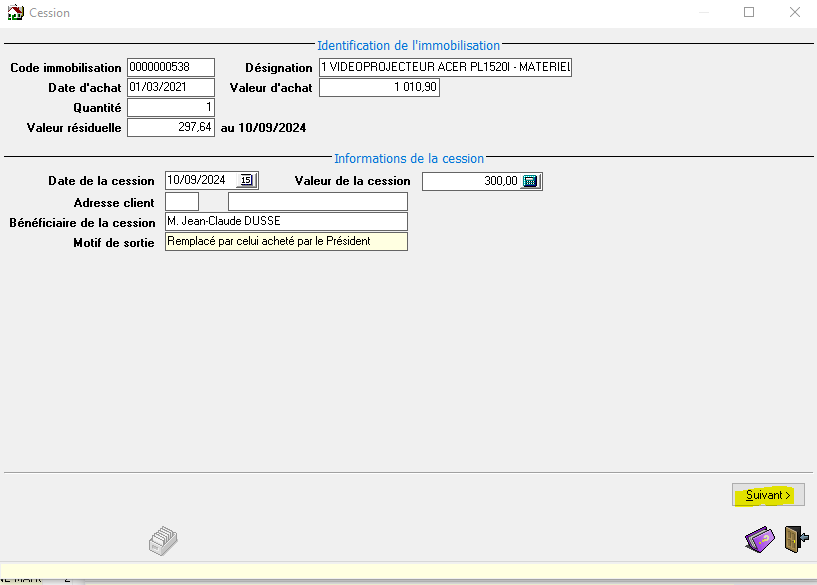This screenshot has width=817, height=585.
Task: Click the 'Identification de l'immobilisation' heading
Action: coord(408,45)
